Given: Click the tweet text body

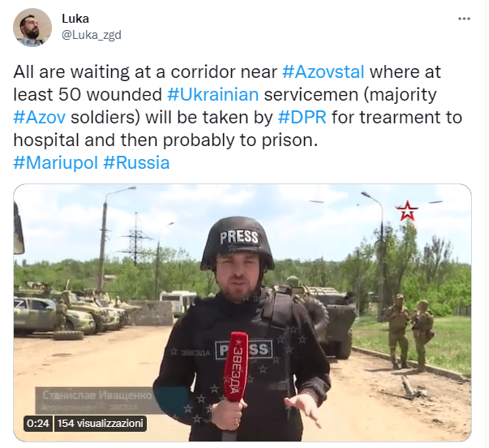Looking at the screenshot, I should point(238,118).
